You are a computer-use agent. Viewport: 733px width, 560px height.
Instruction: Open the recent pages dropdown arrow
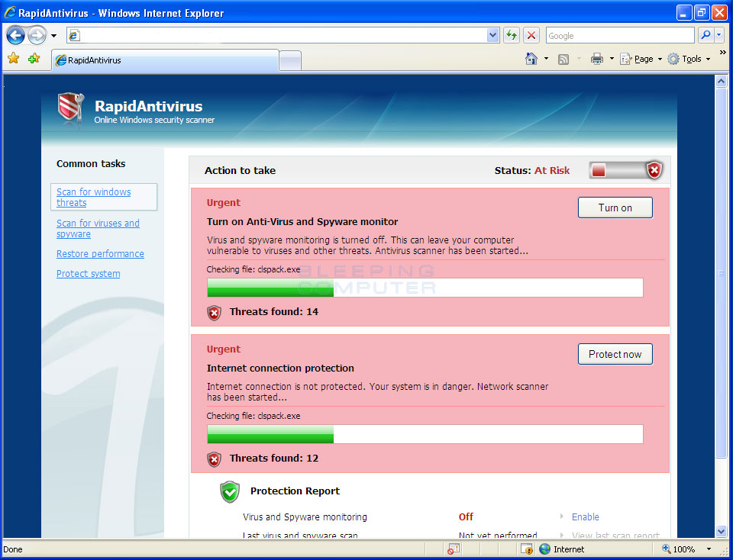point(53,36)
